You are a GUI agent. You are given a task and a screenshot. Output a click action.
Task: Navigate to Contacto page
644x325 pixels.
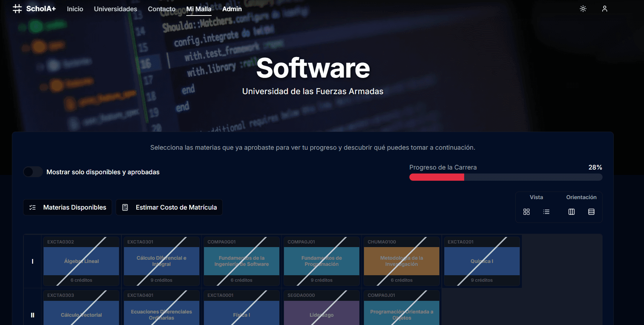pyautogui.click(x=161, y=9)
